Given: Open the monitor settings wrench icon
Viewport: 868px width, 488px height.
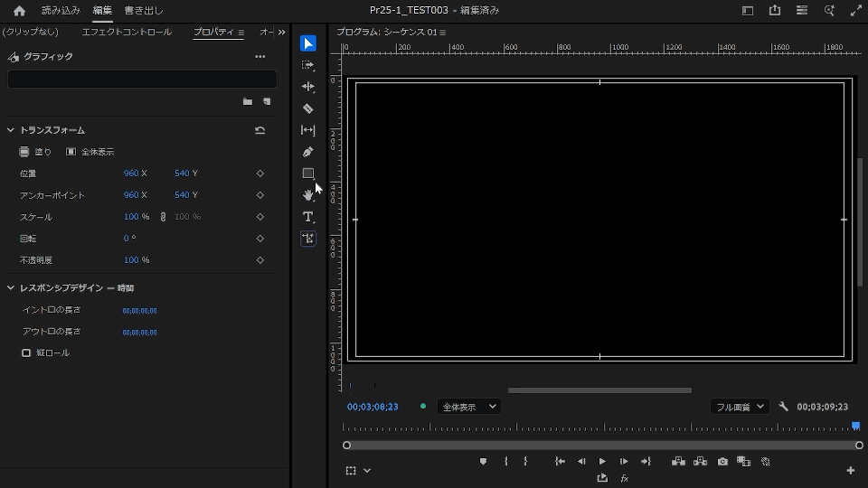Looking at the screenshot, I should pyautogui.click(x=784, y=407).
